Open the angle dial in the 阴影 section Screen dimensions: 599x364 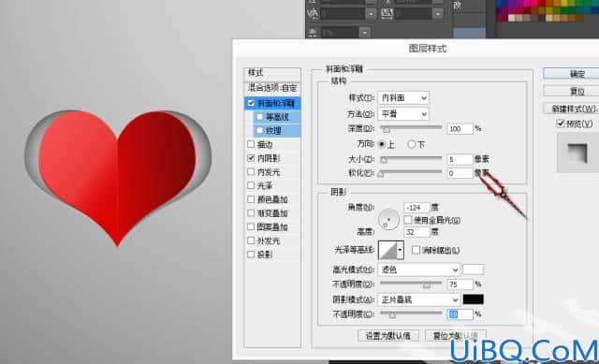tap(388, 220)
